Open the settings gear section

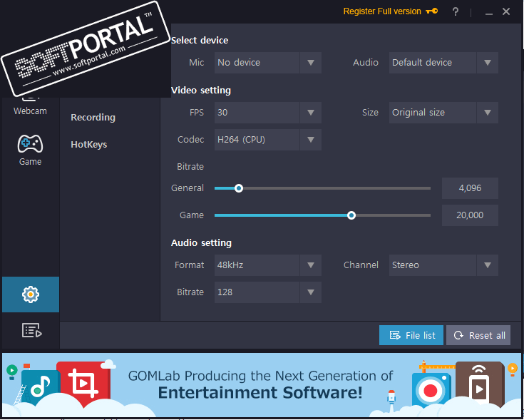point(31,294)
